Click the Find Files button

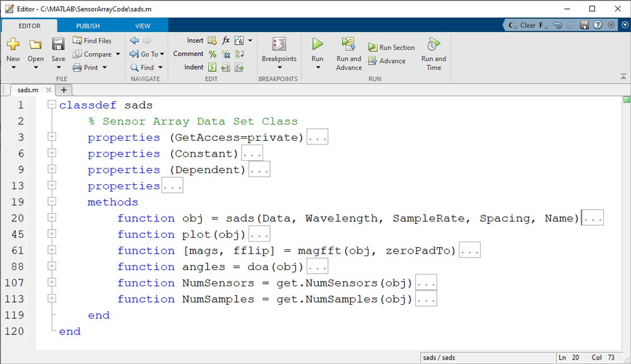tap(95, 40)
